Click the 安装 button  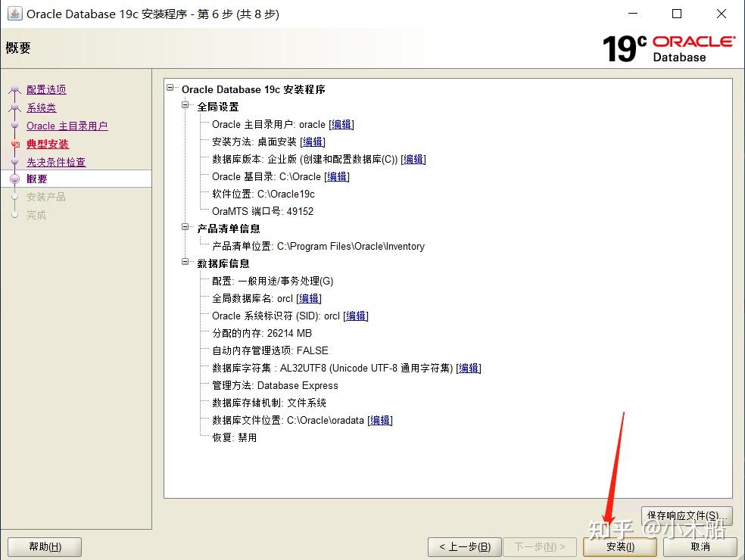619,546
